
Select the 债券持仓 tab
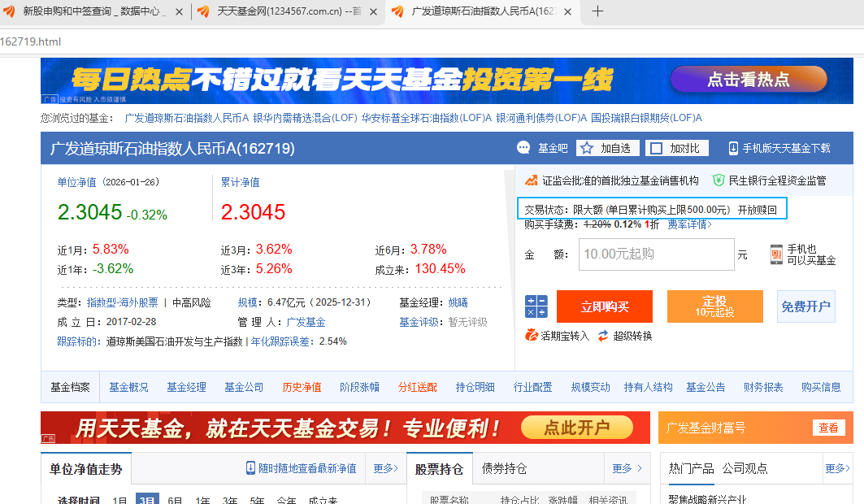pos(504,469)
